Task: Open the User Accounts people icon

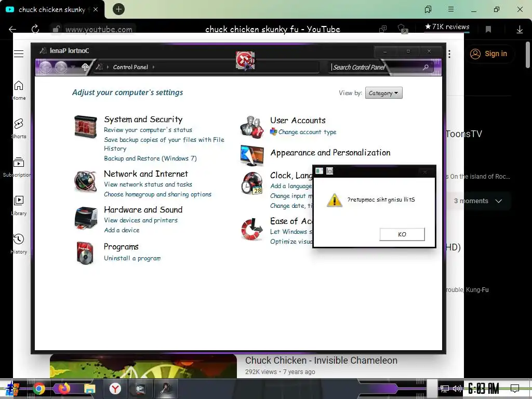Action: (x=252, y=127)
